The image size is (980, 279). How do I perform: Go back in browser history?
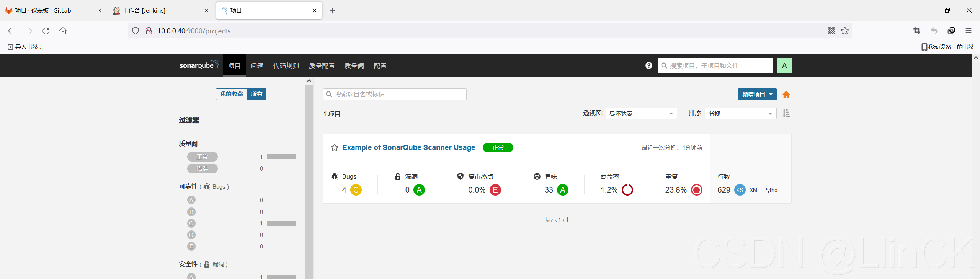(x=11, y=31)
